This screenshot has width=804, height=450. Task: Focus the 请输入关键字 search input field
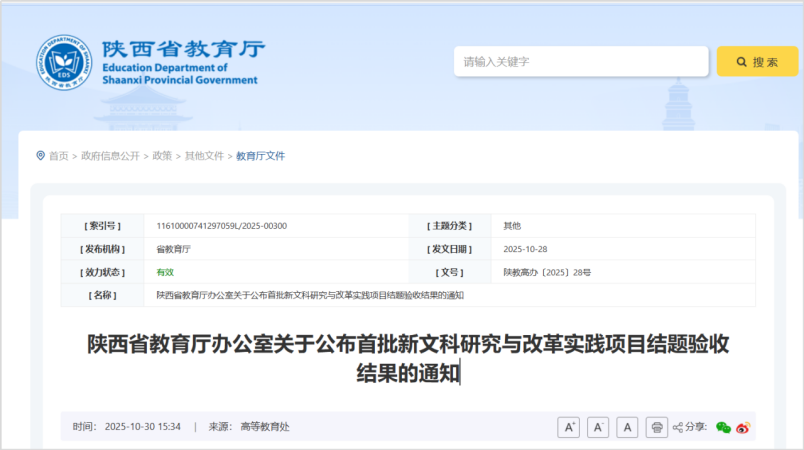pyautogui.click(x=578, y=62)
